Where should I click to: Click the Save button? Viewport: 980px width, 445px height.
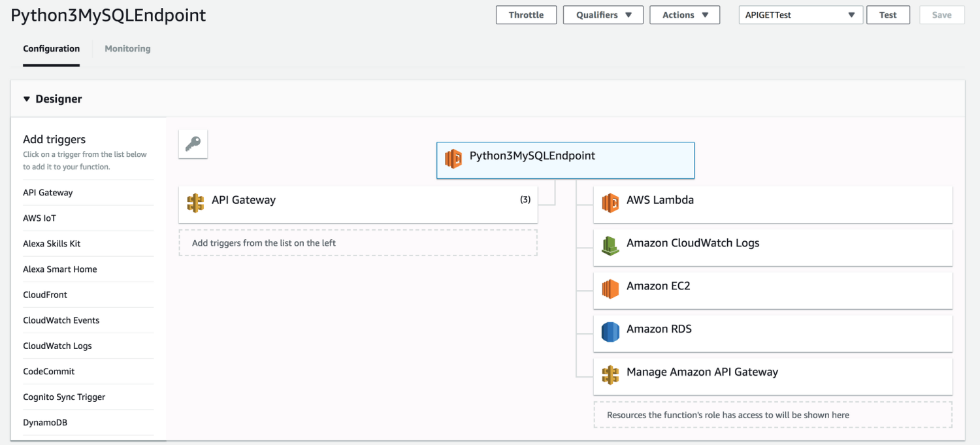point(941,15)
